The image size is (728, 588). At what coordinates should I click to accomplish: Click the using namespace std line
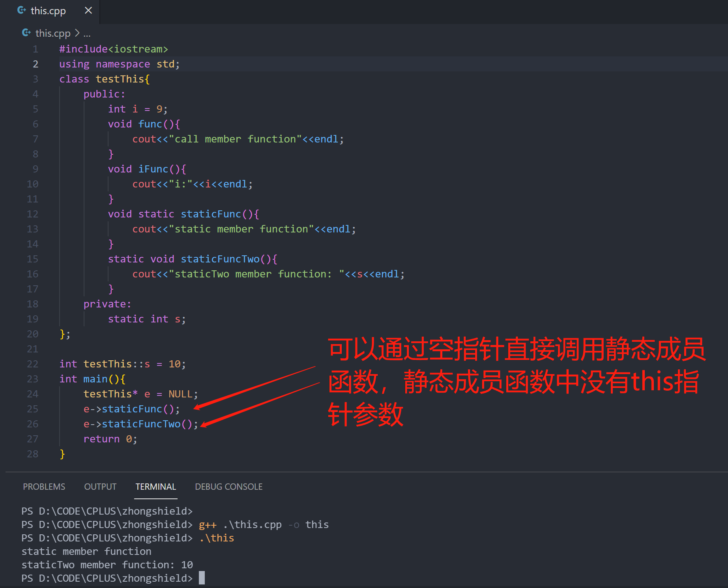tap(118, 64)
